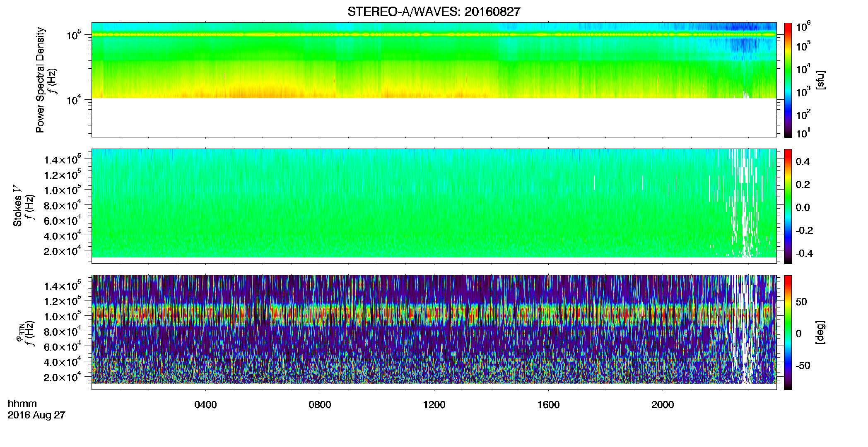868x447 pixels.
Task: Click the 2016 Aug 27 date label
Action: (36, 415)
